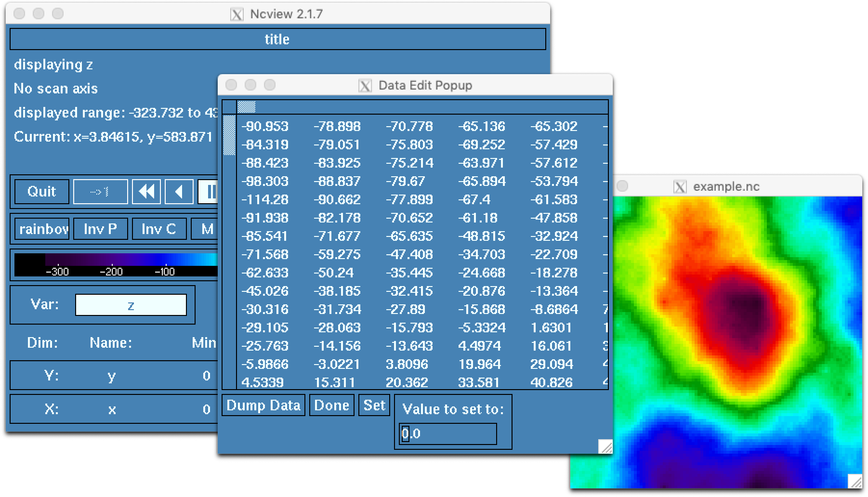Viewport: 868px width, 497px height.
Task: Select the cell with value 16.061
Action: [551, 346]
